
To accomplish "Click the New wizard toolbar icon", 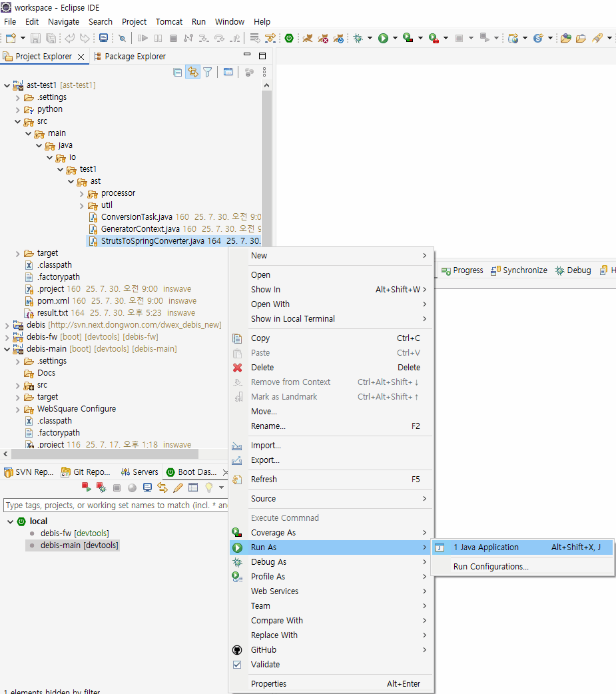I will coord(11,39).
